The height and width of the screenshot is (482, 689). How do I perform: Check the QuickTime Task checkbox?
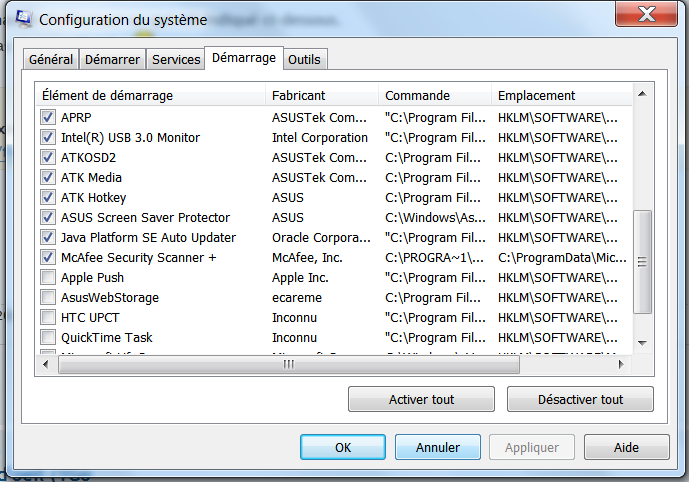(x=47, y=337)
